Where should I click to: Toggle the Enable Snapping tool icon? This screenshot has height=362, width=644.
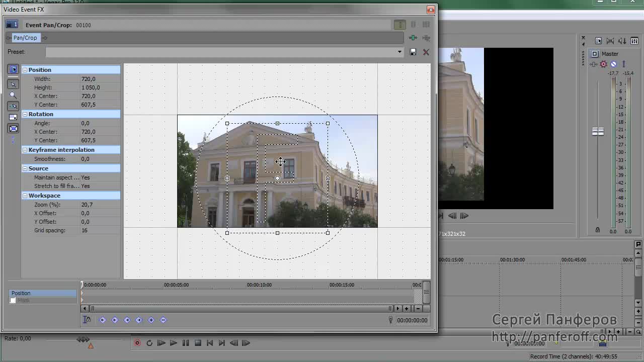click(13, 106)
